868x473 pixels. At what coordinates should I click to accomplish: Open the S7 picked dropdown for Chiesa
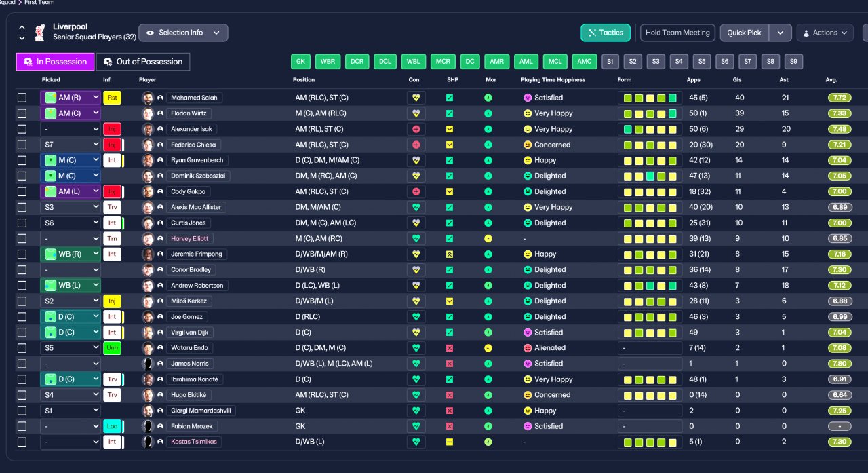(x=71, y=145)
